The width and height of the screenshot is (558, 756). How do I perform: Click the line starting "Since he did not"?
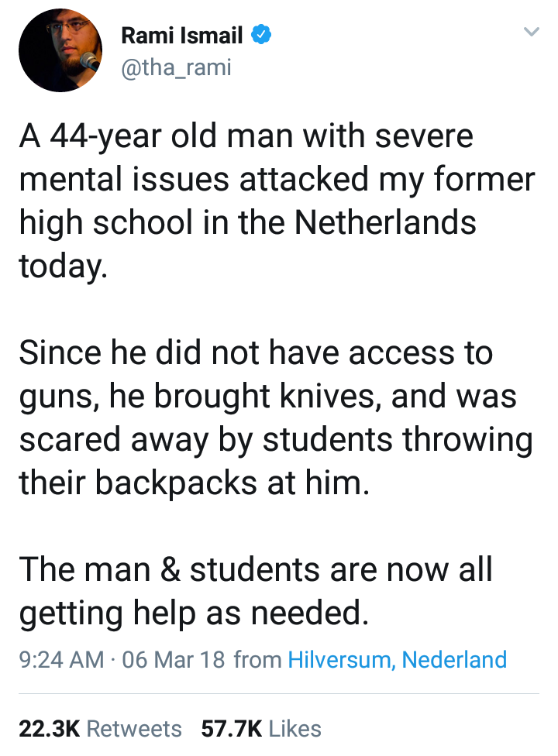point(255,353)
